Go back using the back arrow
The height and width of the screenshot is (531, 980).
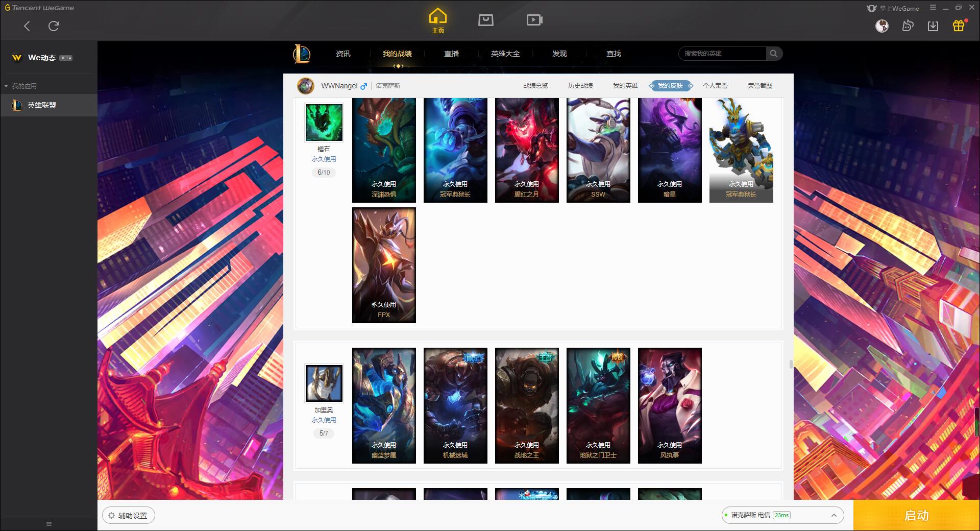pos(27,26)
